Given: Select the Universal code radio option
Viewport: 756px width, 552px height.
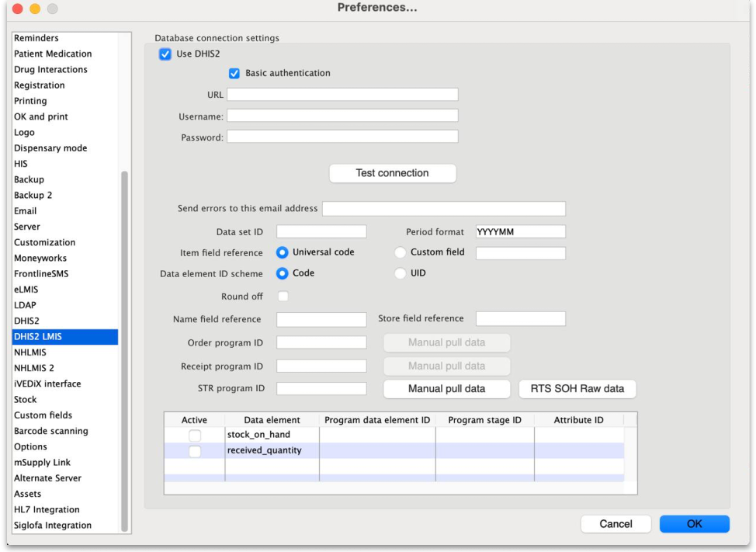Looking at the screenshot, I should [283, 252].
